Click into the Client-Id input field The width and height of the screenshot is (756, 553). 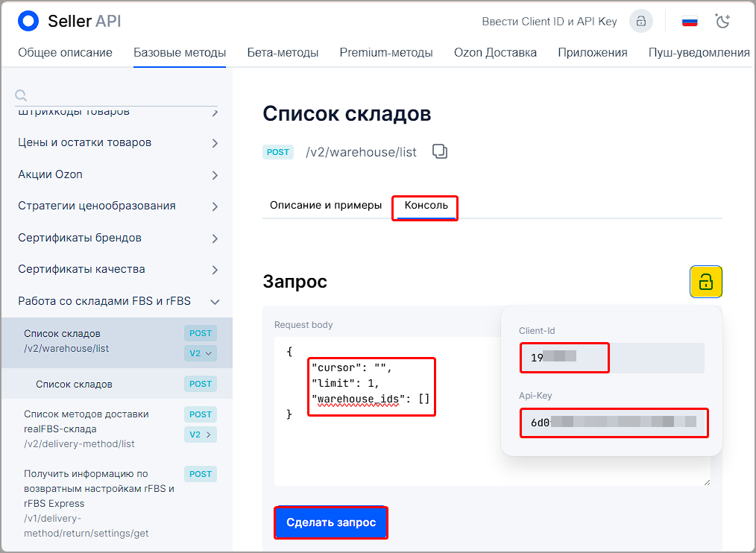611,358
